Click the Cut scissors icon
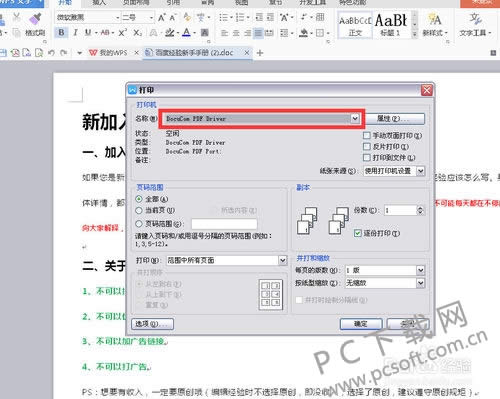 [16, 18]
